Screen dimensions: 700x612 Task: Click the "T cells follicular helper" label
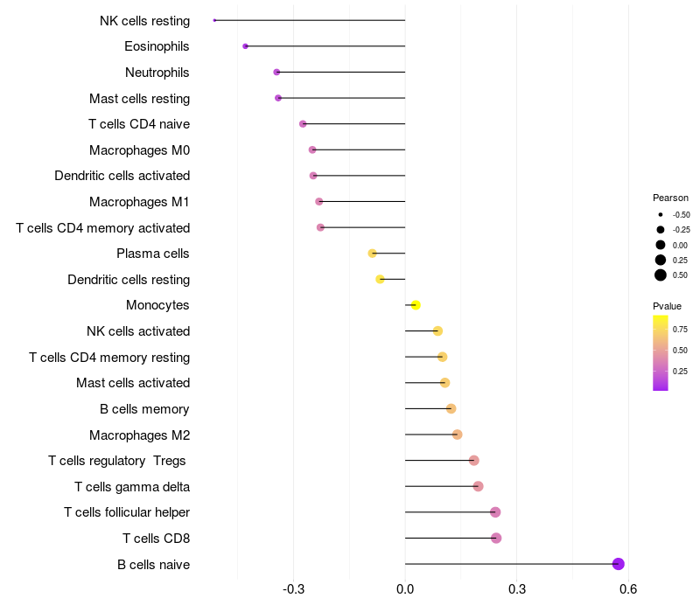point(127,512)
